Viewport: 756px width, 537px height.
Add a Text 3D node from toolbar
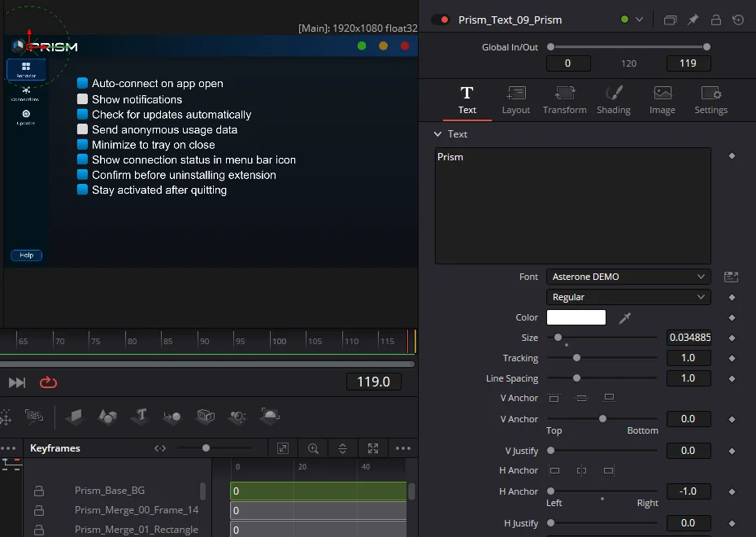tap(141, 416)
